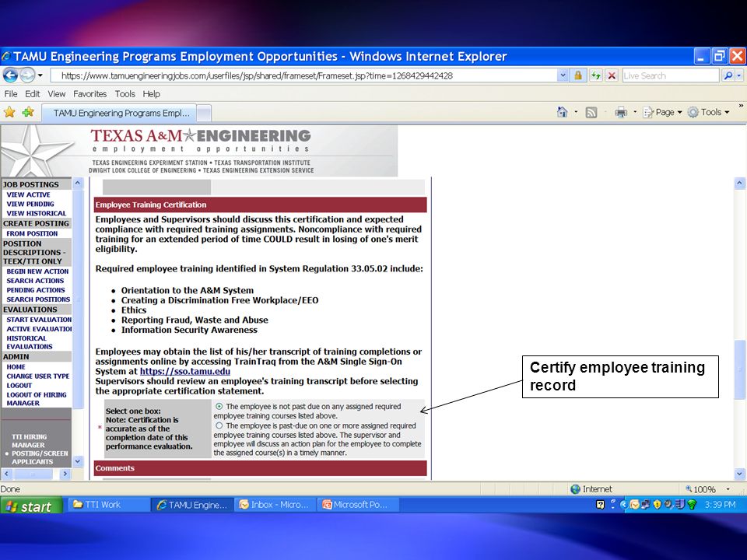Screen dimensions: 747x560
Task: Open the View Active postings link
Action: click(x=28, y=194)
